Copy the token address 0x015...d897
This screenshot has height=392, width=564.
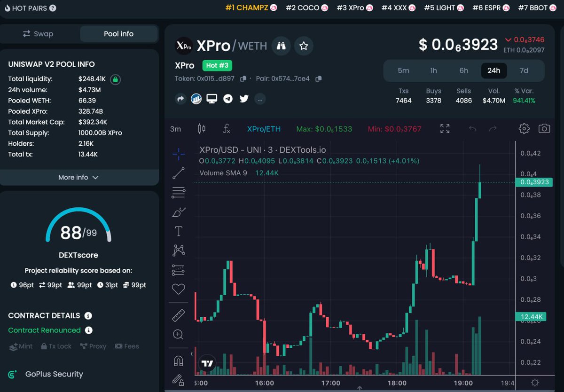243,78
